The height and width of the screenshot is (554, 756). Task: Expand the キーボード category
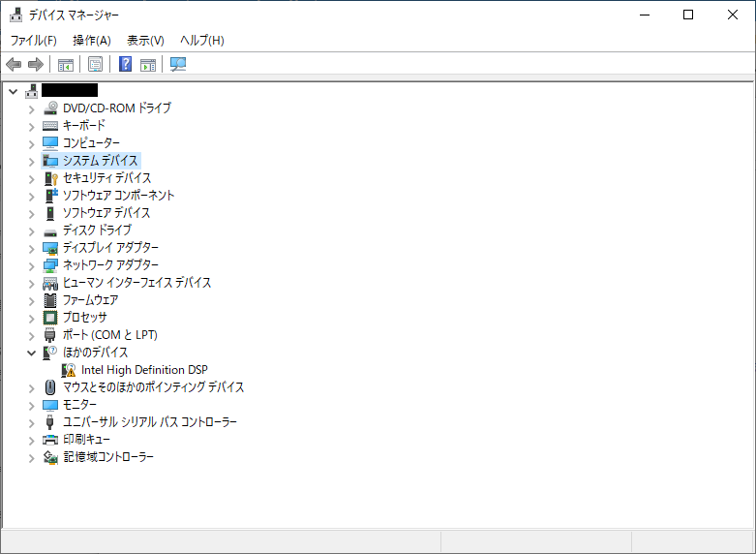32,127
